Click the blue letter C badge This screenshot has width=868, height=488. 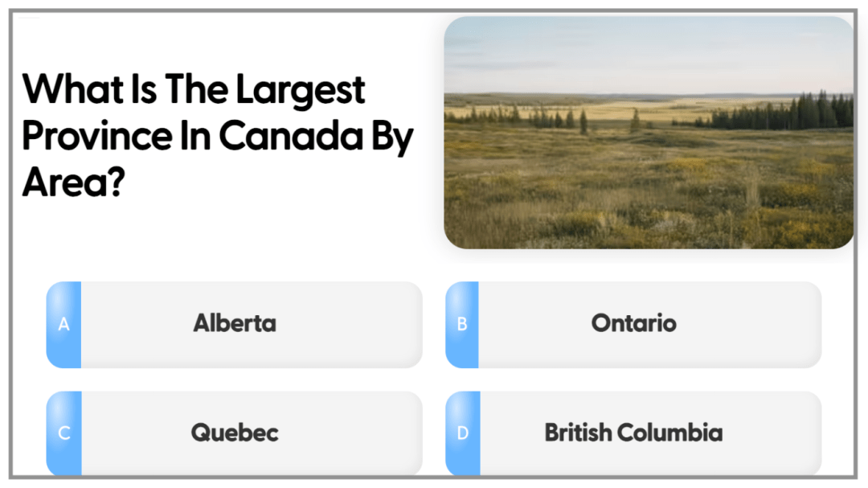coord(64,434)
